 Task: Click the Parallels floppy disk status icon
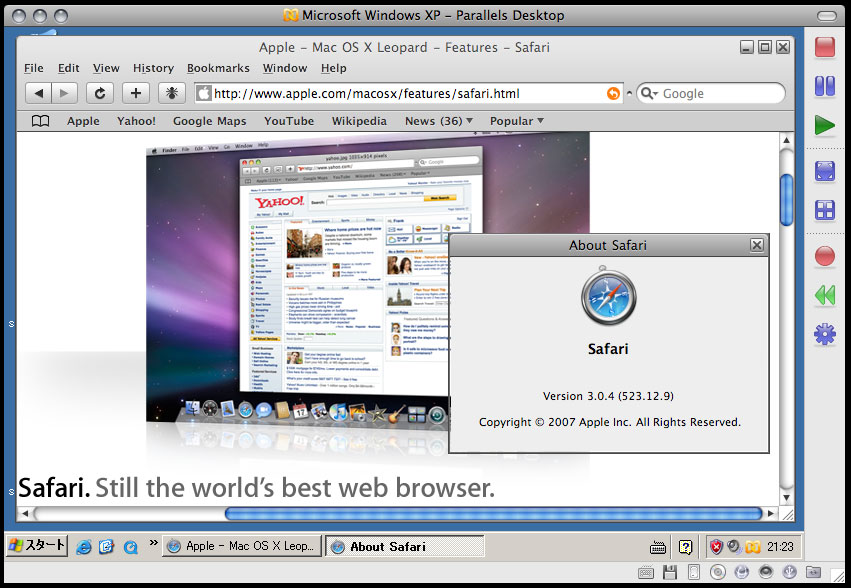click(x=670, y=572)
